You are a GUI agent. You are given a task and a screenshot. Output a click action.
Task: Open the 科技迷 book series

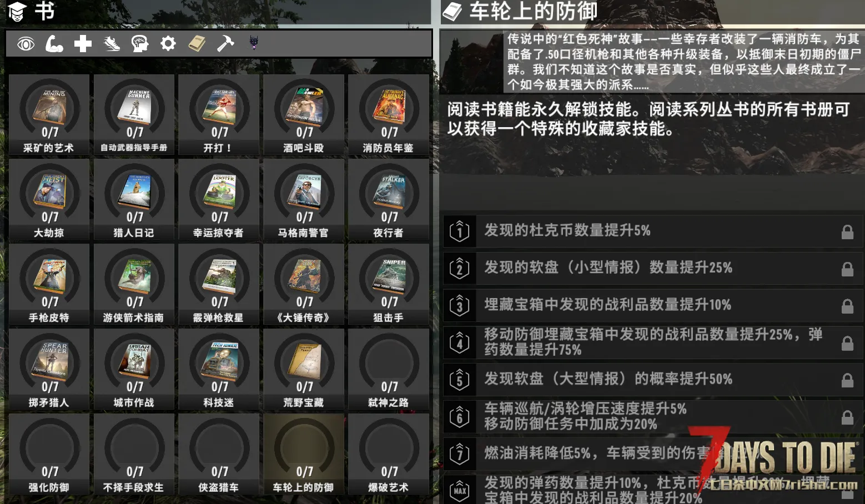(x=219, y=370)
